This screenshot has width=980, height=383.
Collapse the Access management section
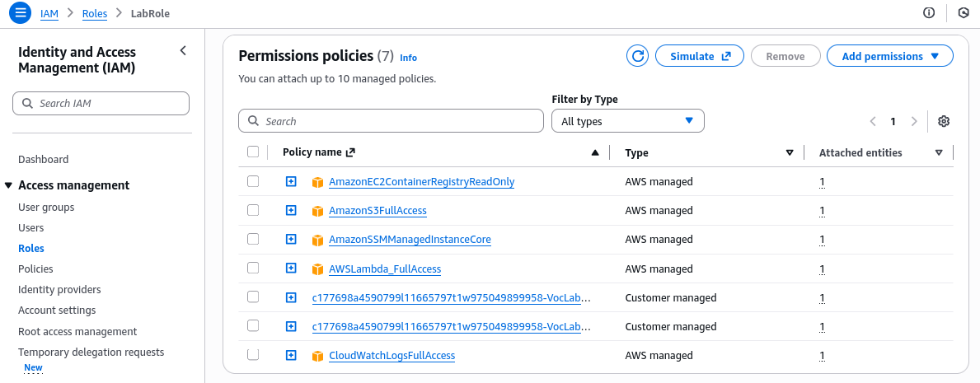tap(9, 185)
